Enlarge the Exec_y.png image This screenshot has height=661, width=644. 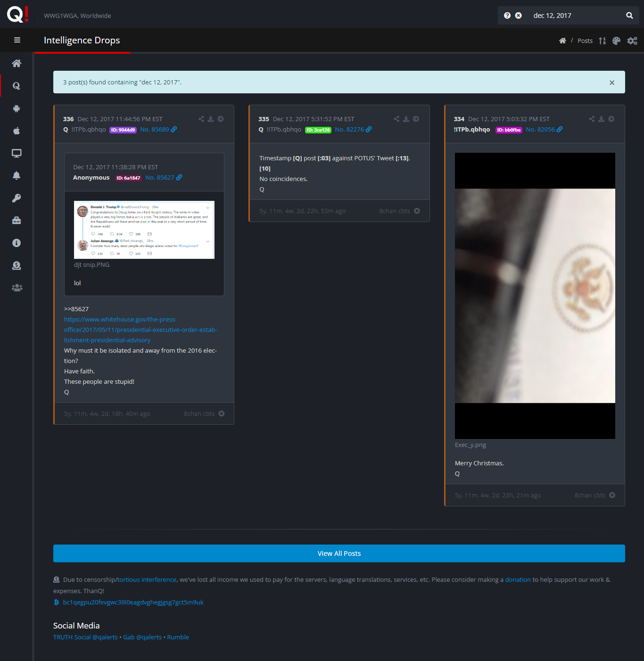535,296
